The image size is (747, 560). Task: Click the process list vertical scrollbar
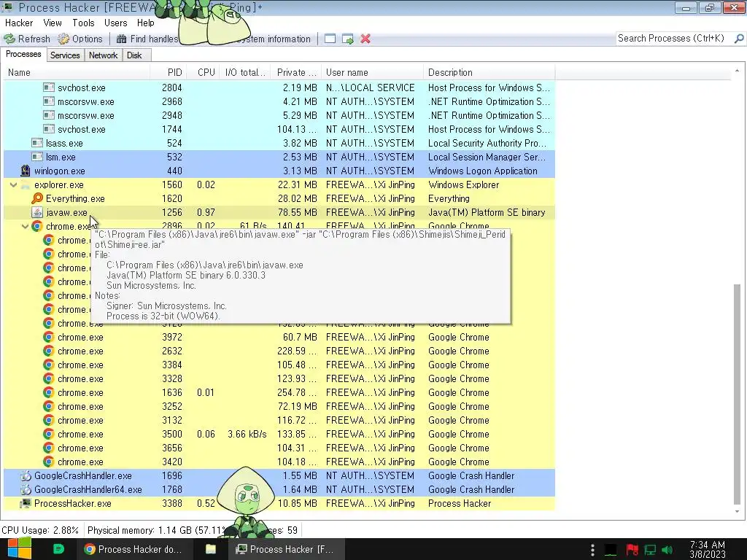pos(737,393)
